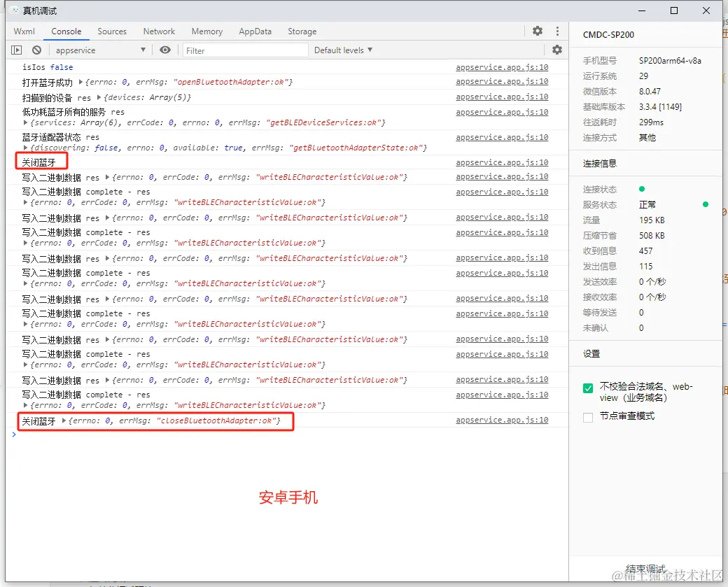Select round-trip time 299ms
The image size is (728, 587).
click(651, 122)
